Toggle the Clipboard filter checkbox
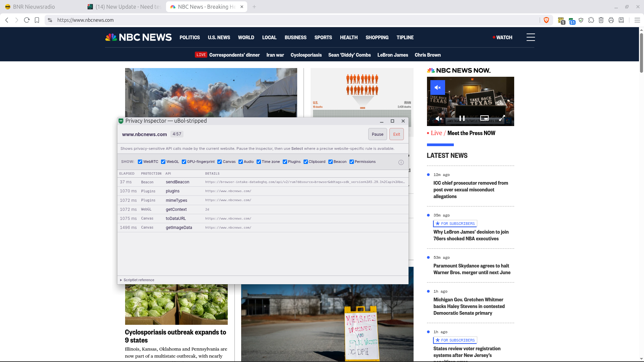 click(x=306, y=162)
